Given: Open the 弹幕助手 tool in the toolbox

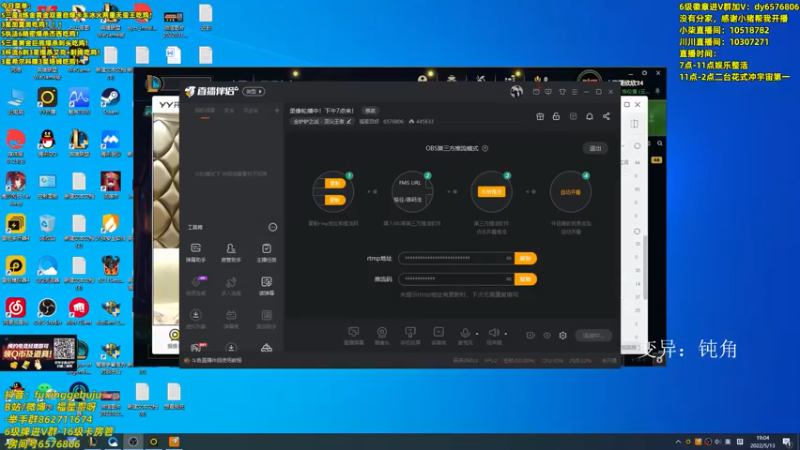Looking at the screenshot, I should [x=195, y=253].
